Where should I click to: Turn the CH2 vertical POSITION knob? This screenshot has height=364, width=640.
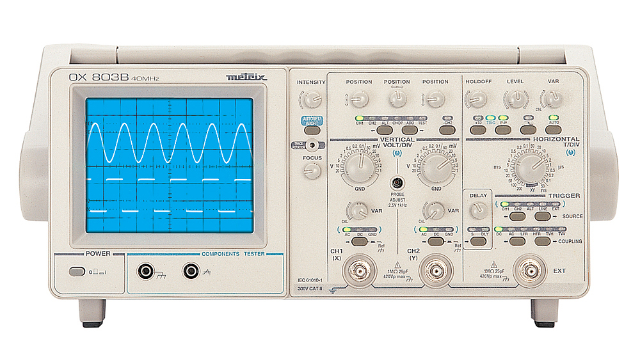tap(435, 99)
